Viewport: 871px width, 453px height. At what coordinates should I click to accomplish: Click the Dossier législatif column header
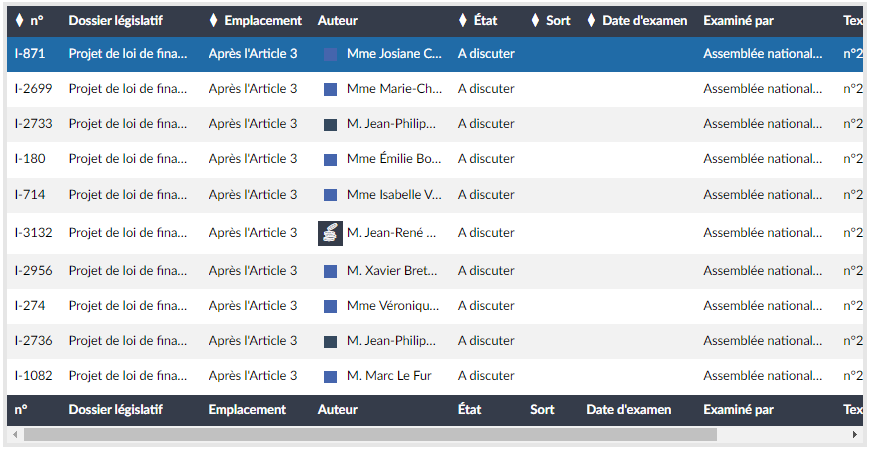115,21
